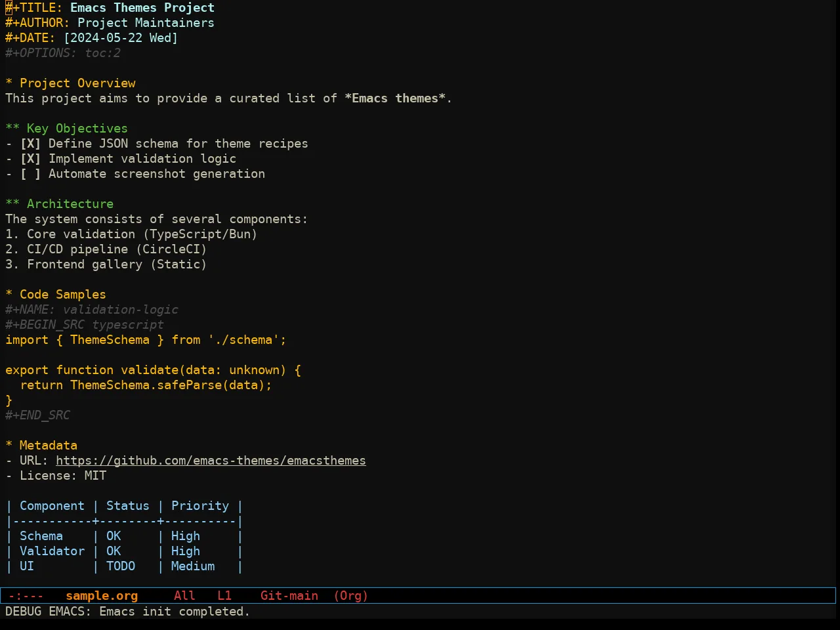840x630 pixels.
Task: Fold the 'Architecture' subheading stars
Action: [x=12, y=204]
